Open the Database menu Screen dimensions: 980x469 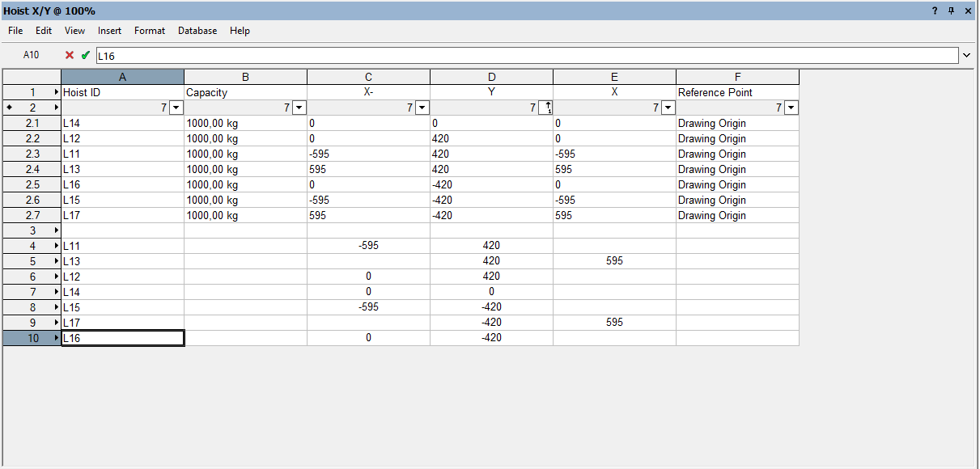197,31
